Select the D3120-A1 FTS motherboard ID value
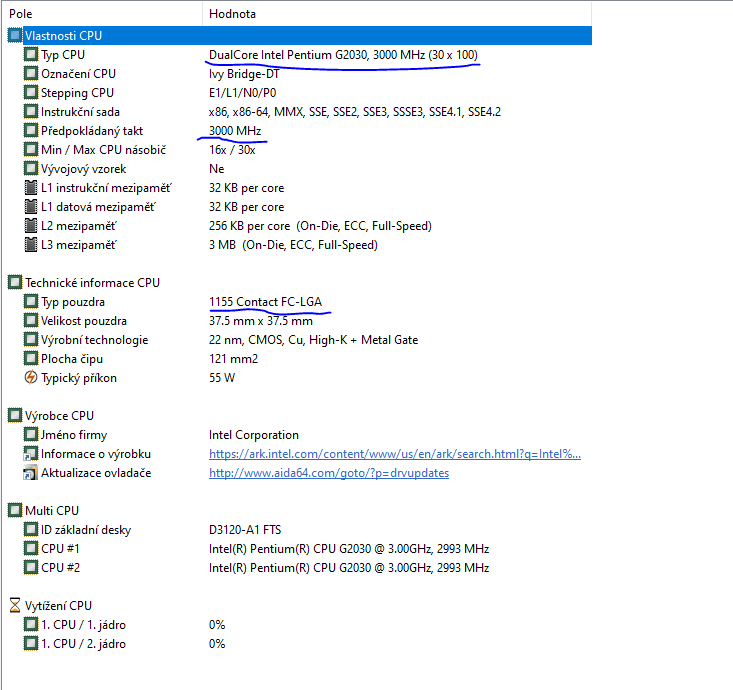 point(245,530)
